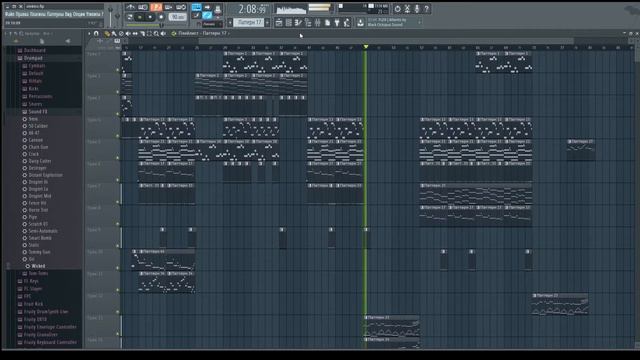Click the microphone icon near help

(x=417, y=9)
